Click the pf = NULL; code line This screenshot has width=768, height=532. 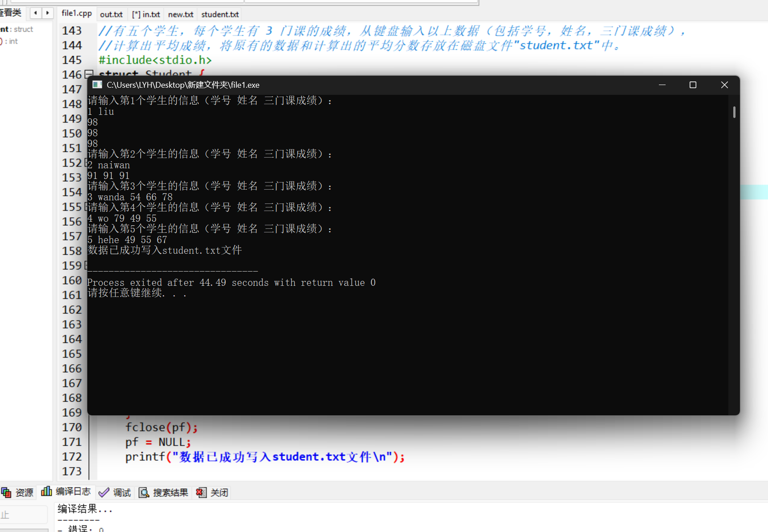click(x=158, y=442)
